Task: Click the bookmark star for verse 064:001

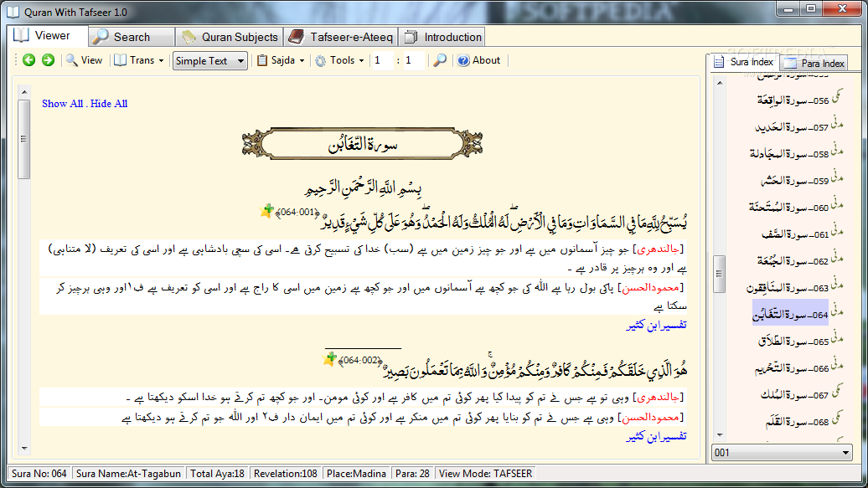Action: tap(266, 211)
